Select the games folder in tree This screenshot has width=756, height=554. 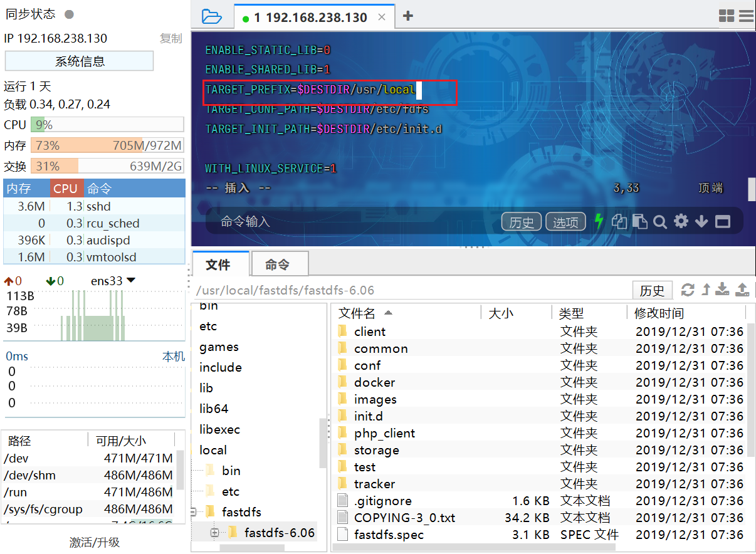[219, 347]
